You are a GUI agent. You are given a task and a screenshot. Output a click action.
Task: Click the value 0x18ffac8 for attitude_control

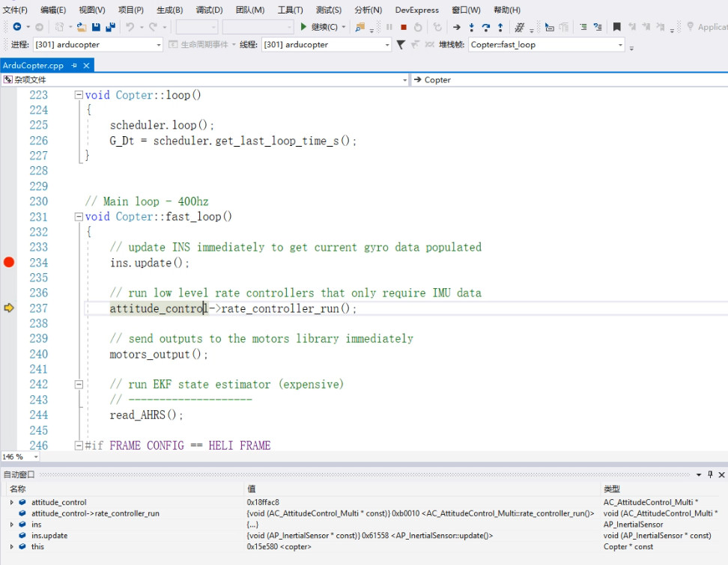click(x=263, y=502)
